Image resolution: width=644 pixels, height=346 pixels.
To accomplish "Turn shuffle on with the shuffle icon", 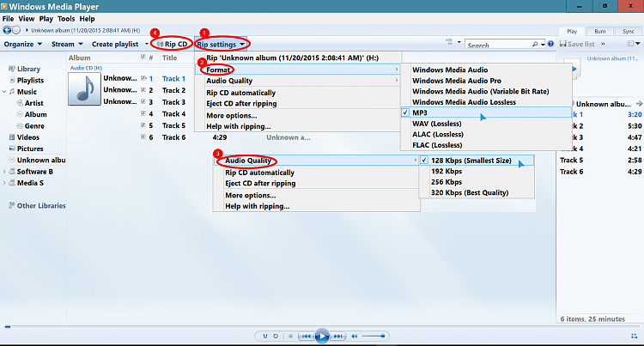I will click(x=265, y=337).
